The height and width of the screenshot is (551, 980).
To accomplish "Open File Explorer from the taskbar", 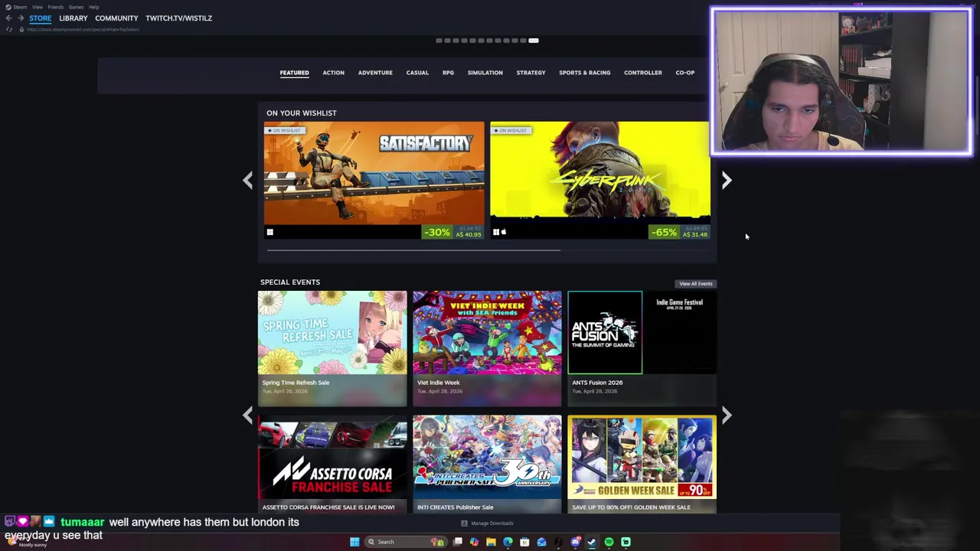I will (491, 542).
